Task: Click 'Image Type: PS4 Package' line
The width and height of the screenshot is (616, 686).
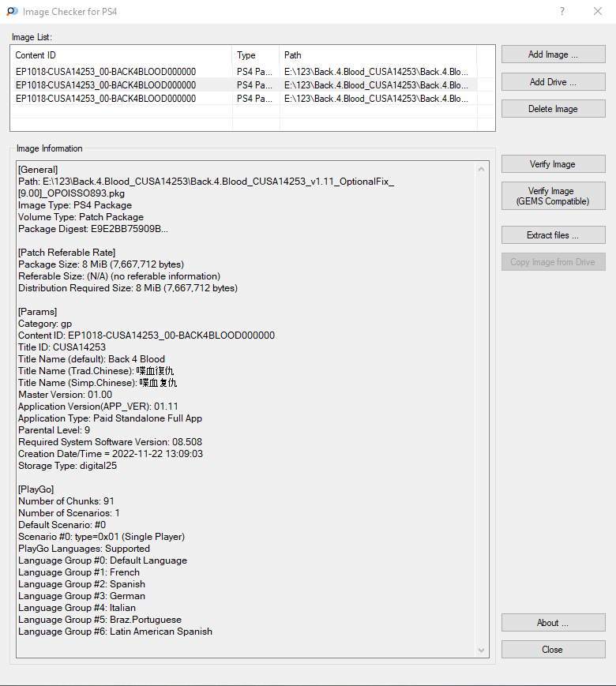Action: (75, 205)
